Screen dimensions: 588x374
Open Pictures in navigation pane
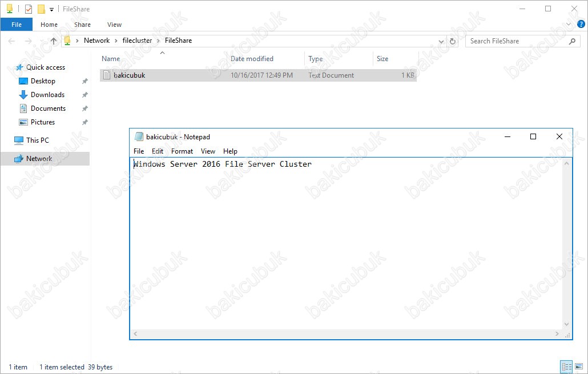pos(43,122)
